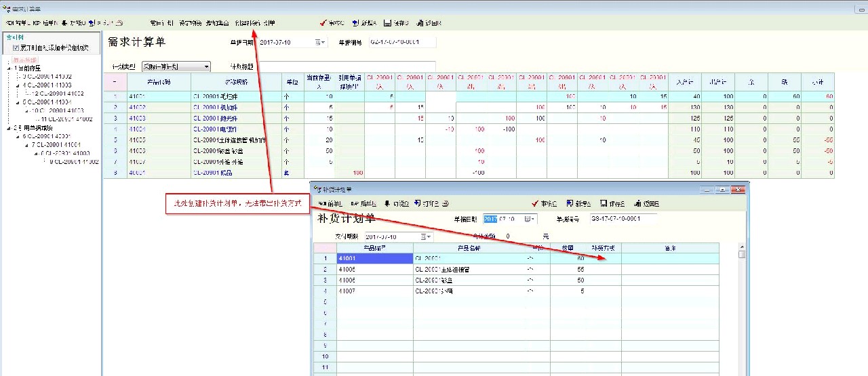Open the 交付期限 date picker in 补货计划单
This screenshot has height=376, width=868.
(x=426, y=236)
